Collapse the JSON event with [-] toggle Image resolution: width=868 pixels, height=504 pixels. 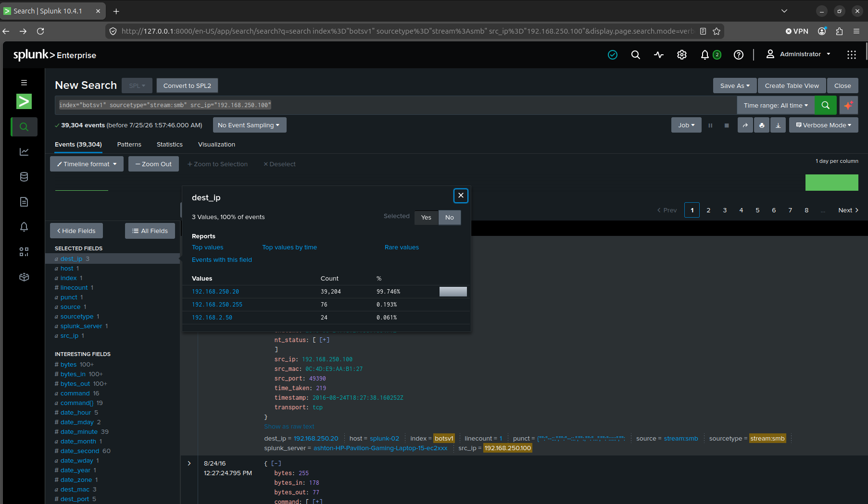click(276, 464)
